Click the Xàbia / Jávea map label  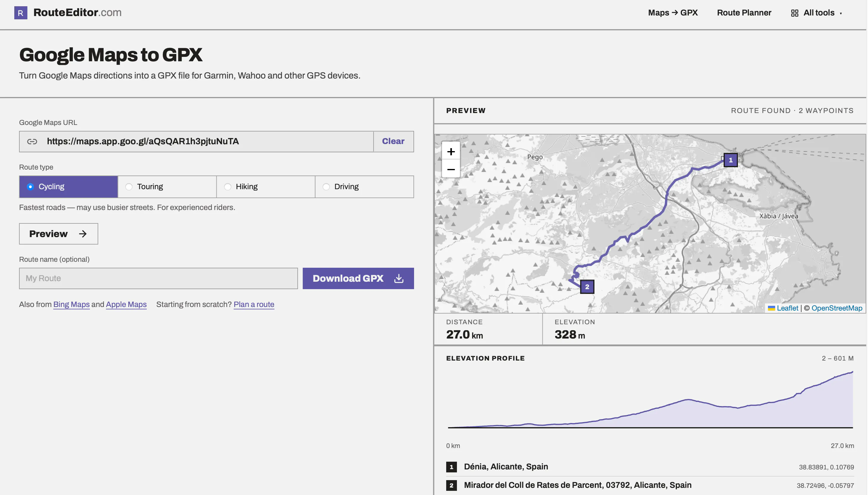778,216
